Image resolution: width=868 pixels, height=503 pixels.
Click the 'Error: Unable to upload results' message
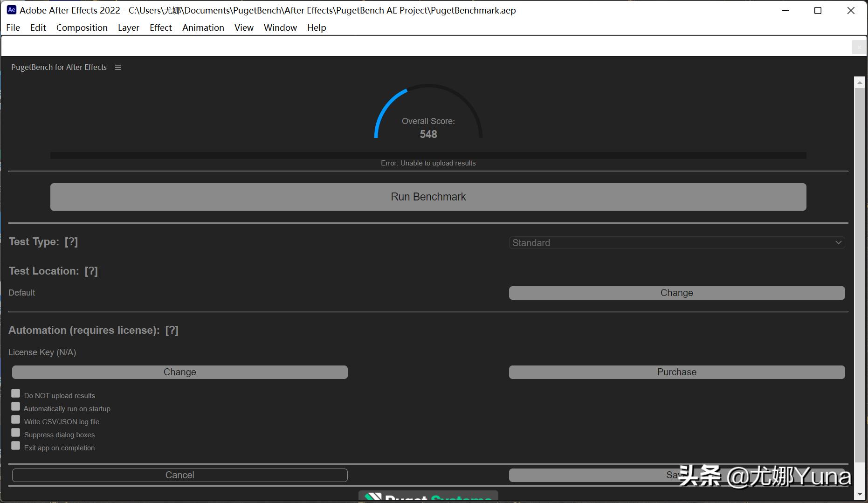[428, 163]
